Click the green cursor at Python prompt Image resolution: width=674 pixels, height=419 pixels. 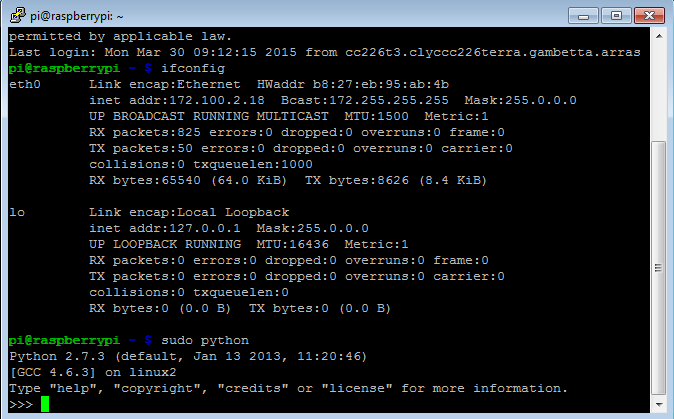pos(45,404)
